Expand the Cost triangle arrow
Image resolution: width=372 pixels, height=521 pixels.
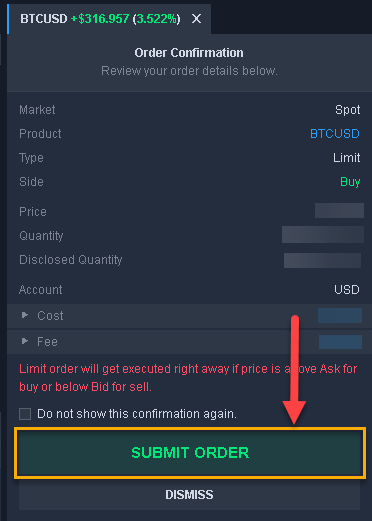pyautogui.click(x=25, y=315)
